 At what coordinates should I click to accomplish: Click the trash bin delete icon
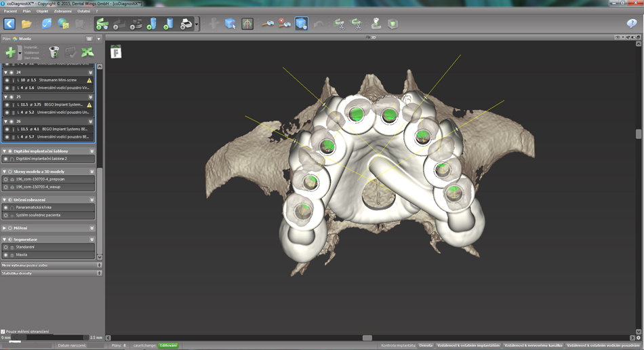[x=54, y=52]
